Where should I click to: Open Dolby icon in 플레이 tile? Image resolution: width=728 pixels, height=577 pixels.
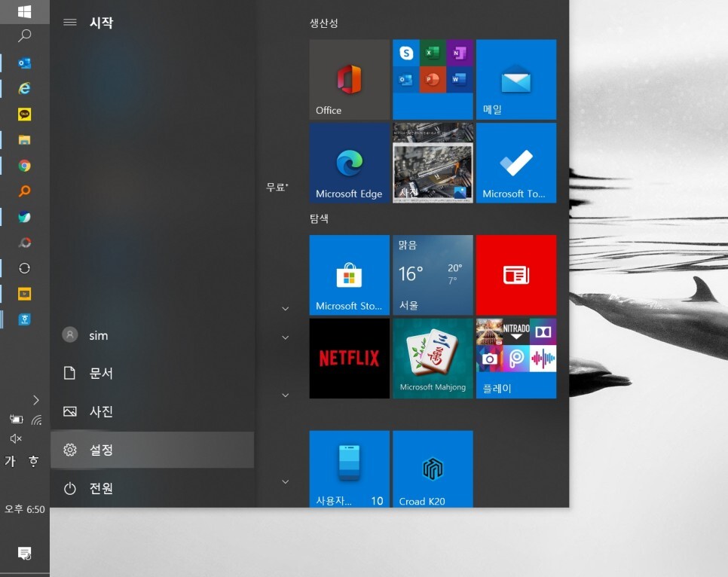(543, 331)
